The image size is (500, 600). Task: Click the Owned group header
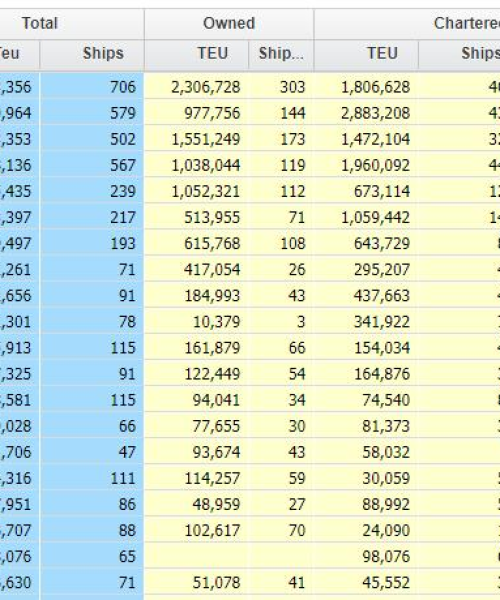[229, 24]
